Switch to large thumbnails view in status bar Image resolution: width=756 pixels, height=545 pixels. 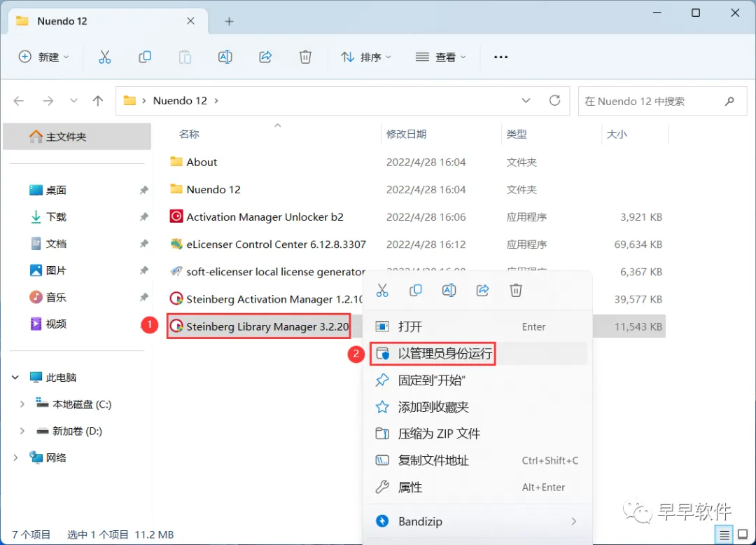click(743, 534)
